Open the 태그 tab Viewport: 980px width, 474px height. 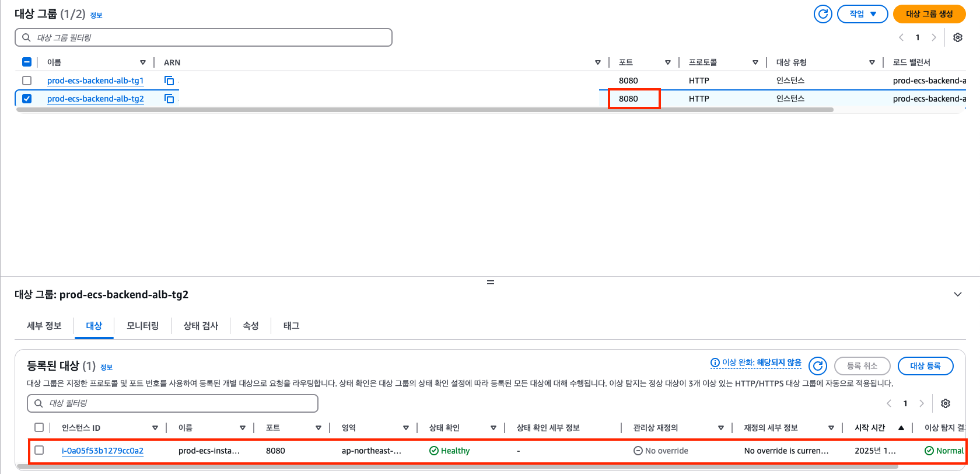tap(292, 326)
